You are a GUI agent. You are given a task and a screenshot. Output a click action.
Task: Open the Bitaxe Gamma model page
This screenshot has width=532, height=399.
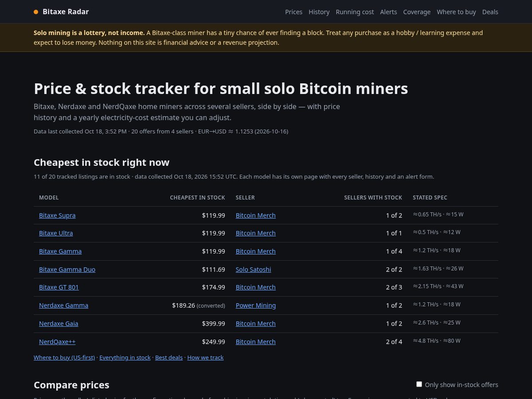pyautogui.click(x=60, y=251)
